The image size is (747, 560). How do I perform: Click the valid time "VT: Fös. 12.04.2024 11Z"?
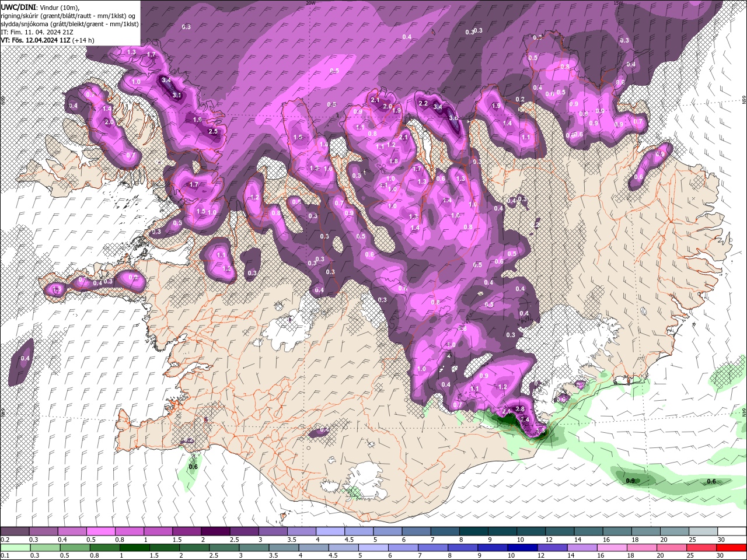point(36,40)
